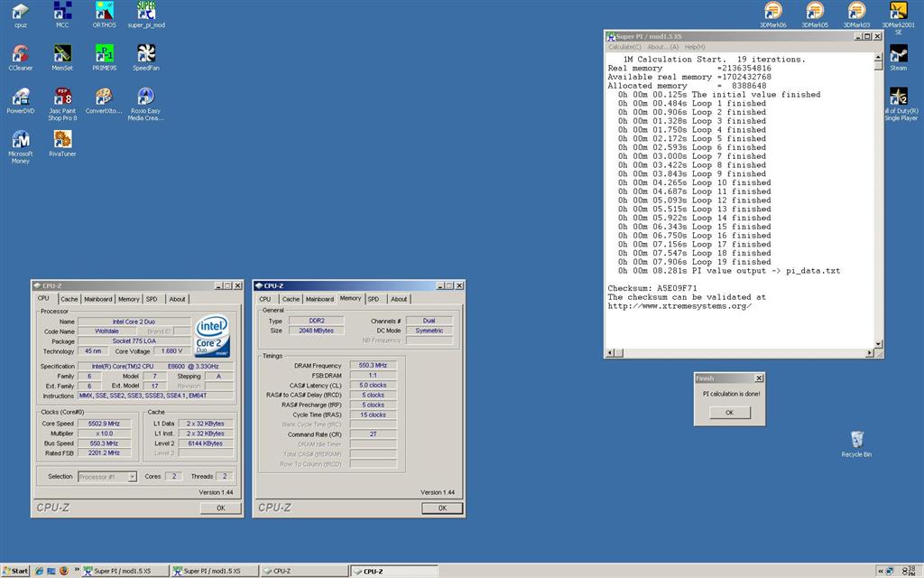Select the ConvertXto desktop icon
Image resolution: width=924 pixels, height=578 pixels.
(x=105, y=100)
